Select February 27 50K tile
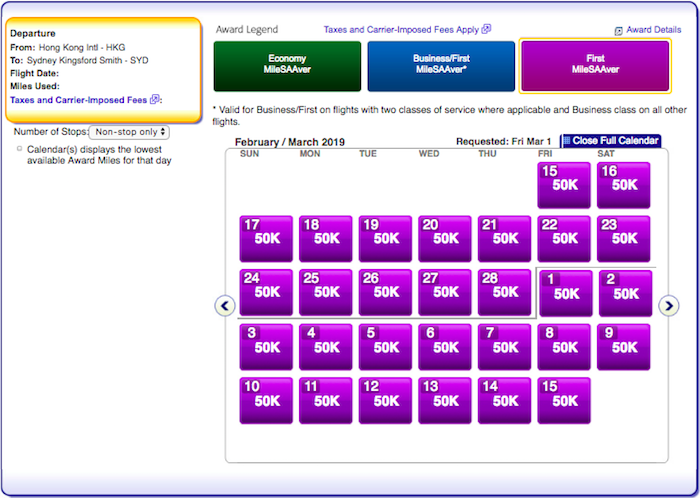The height and width of the screenshot is (498, 700). (x=445, y=292)
